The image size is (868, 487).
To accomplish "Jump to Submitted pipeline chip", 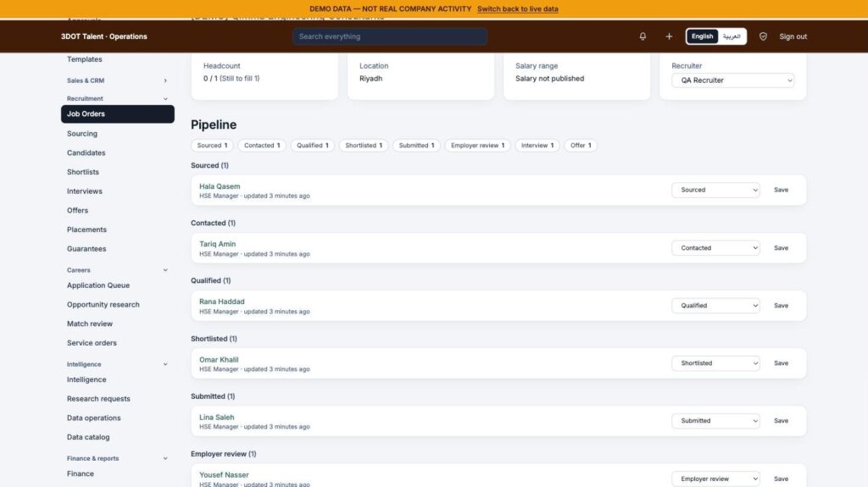I will pos(416,146).
